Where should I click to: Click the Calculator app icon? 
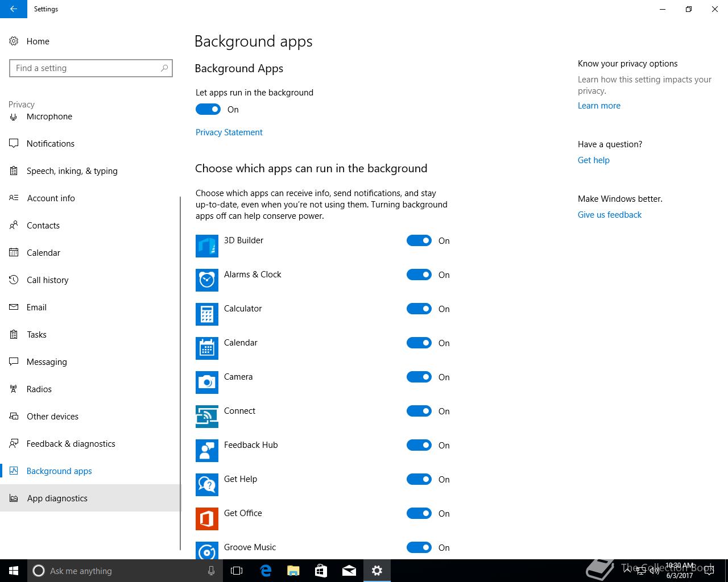click(207, 314)
